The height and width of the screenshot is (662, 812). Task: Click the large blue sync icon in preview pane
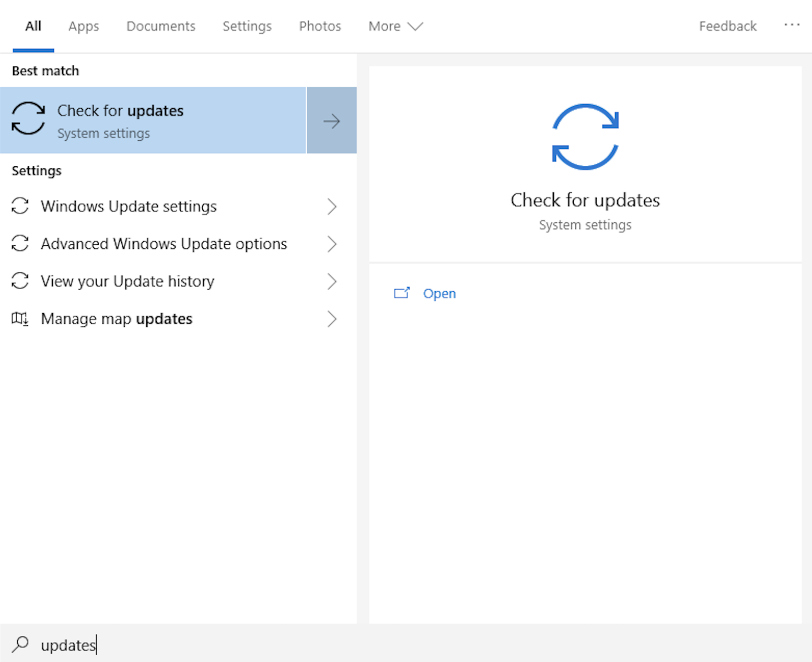tap(585, 137)
